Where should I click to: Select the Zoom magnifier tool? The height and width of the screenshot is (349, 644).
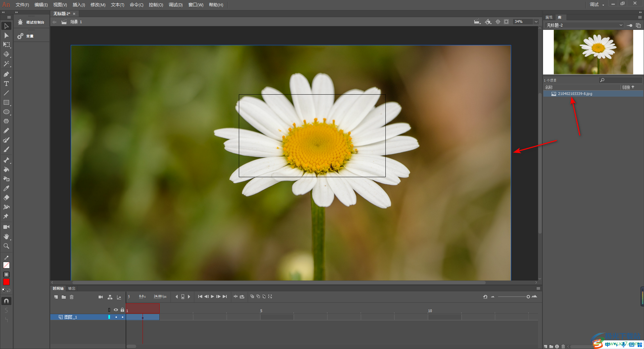coord(6,246)
